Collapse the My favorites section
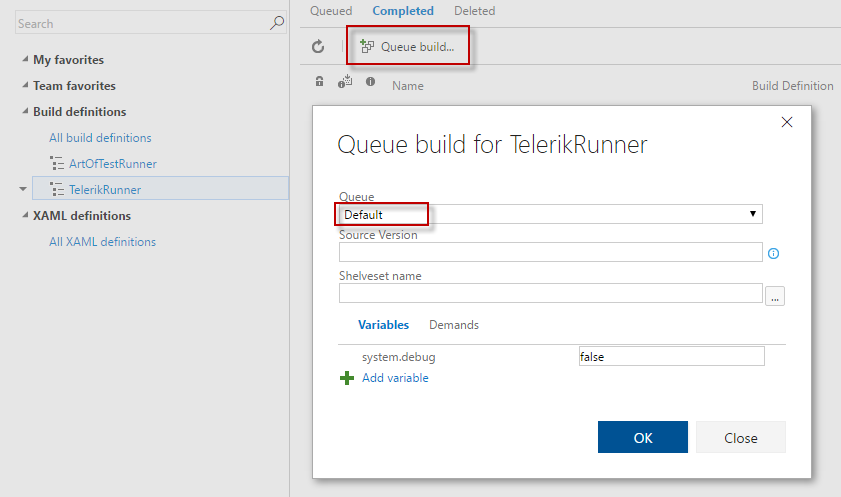 25,59
